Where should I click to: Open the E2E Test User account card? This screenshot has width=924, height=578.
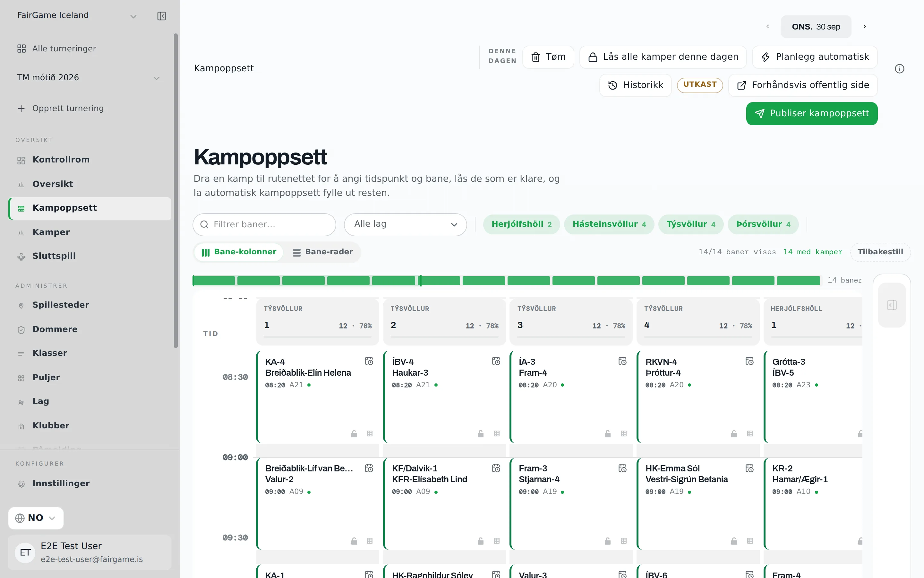click(90, 552)
